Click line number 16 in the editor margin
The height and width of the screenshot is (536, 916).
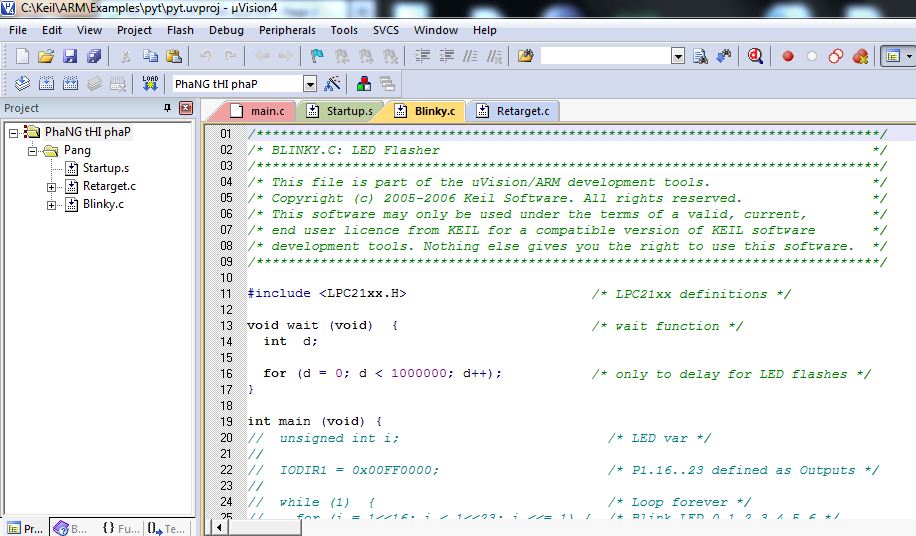click(x=226, y=373)
